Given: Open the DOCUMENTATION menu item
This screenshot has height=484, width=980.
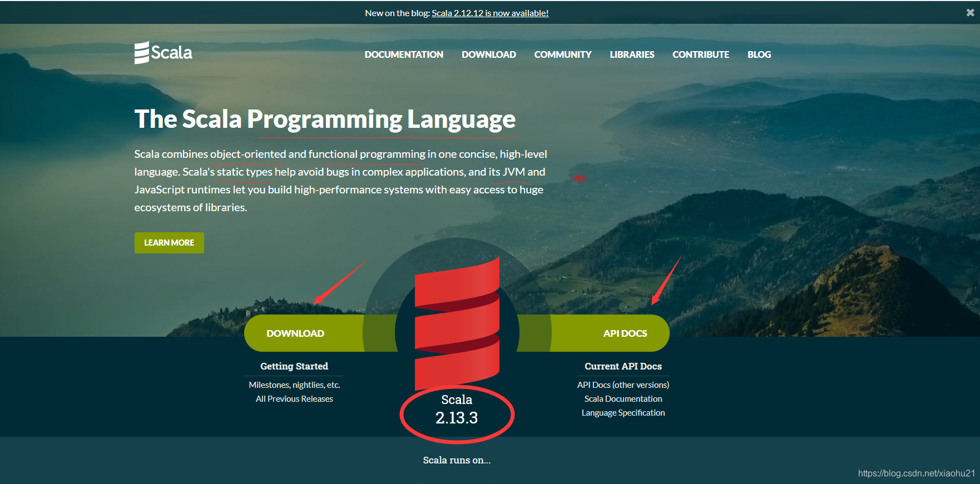Looking at the screenshot, I should [x=404, y=54].
